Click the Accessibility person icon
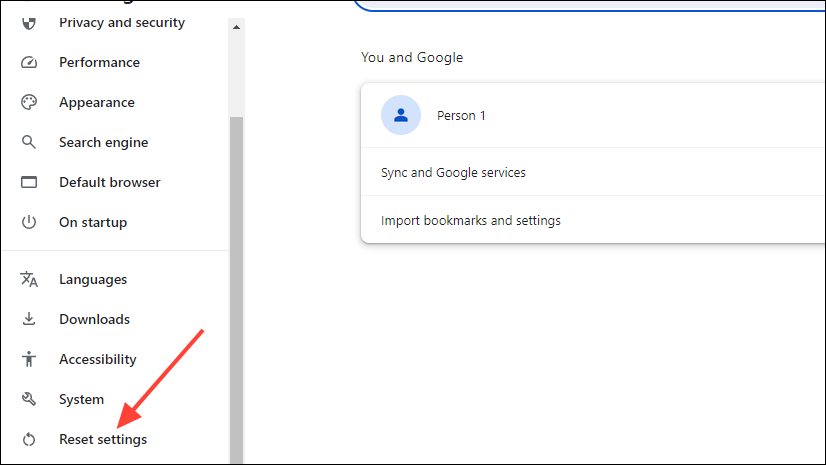826x465 pixels. point(29,359)
